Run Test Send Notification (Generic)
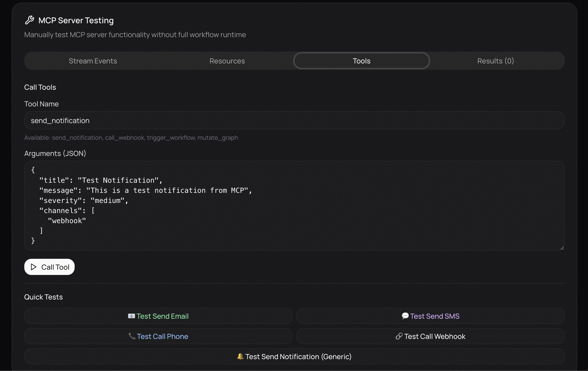The image size is (588, 371). pos(298,357)
